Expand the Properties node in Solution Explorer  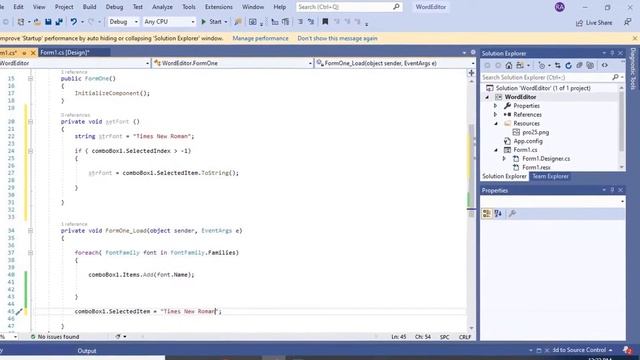496,106
